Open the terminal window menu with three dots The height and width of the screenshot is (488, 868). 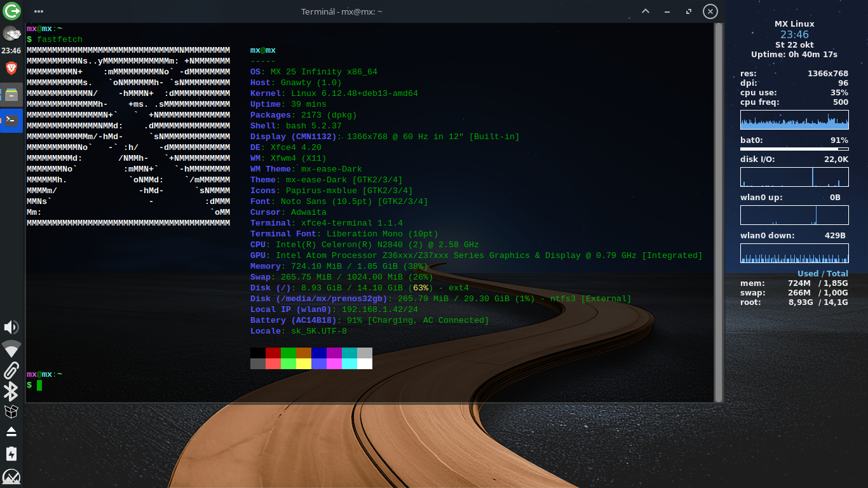(39, 11)
